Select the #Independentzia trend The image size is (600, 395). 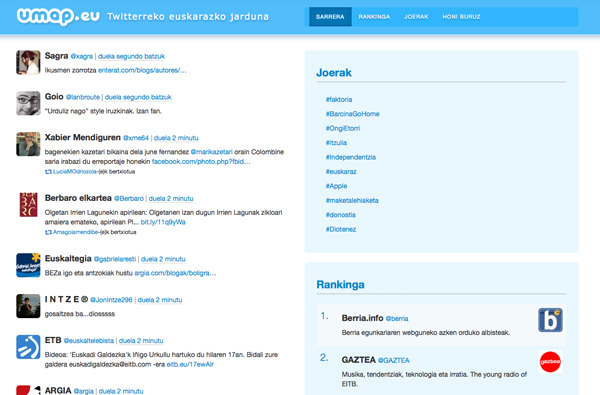tap(351, 157)
